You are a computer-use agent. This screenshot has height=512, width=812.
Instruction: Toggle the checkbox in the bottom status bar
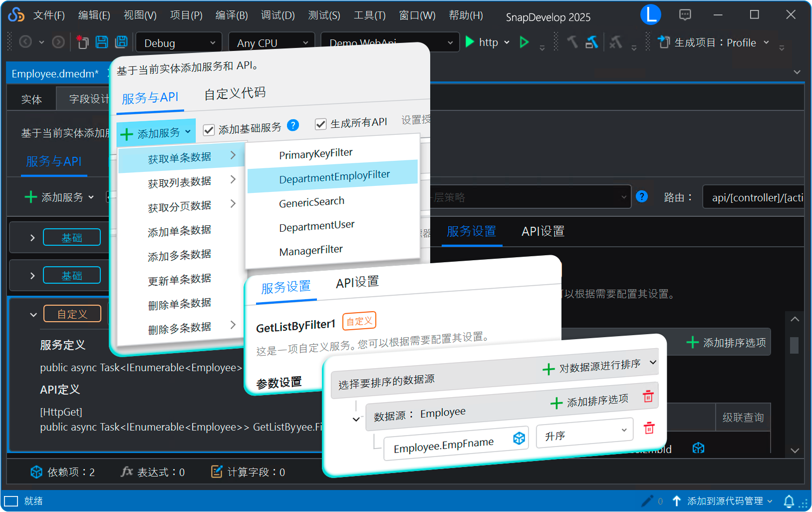[11, 501]
